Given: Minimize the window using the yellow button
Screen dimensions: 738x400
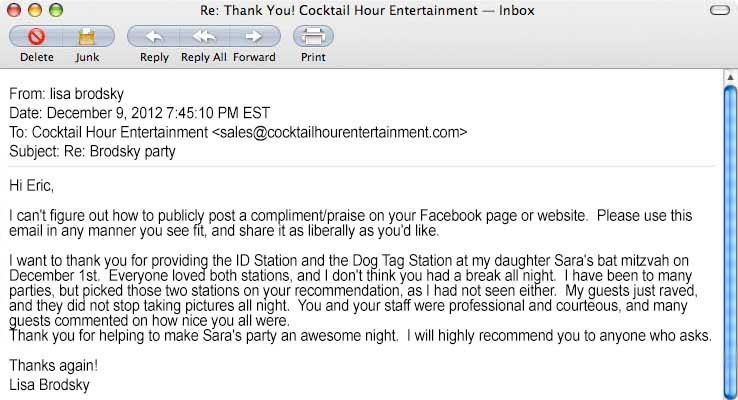Looking at the screenshot, I should (33, 11).
